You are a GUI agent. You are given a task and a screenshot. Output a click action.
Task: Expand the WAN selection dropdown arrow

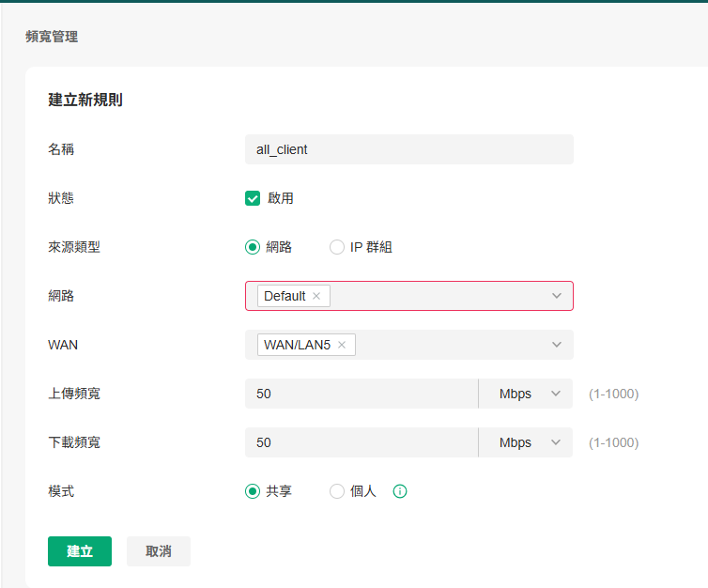click(x=557, y=345)
